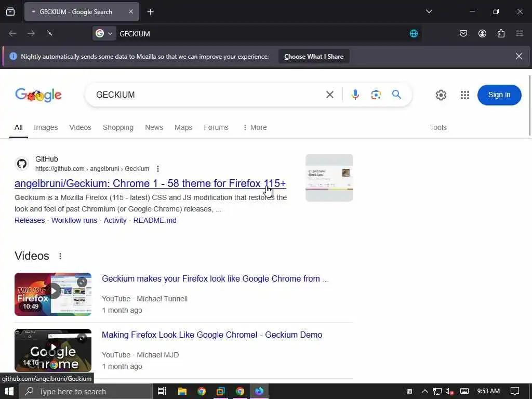The height and width of the screenshot is (399, 532).
Task: Open File Explorer from the taskbar
Action: click(x=182, y=391)
